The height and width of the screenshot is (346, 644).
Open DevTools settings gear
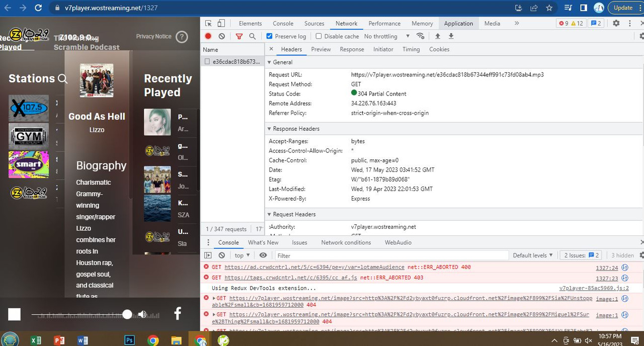point(616,23)
